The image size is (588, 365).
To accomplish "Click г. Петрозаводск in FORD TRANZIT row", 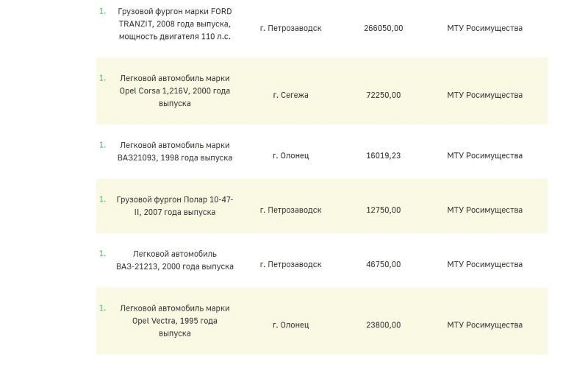I will click(x=290, y=28).
